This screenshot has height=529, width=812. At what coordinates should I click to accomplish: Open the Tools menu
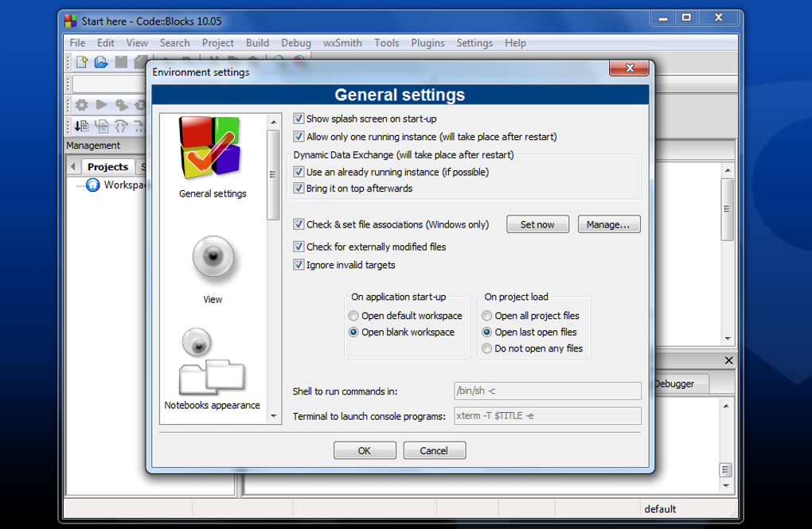coord(386,43)
